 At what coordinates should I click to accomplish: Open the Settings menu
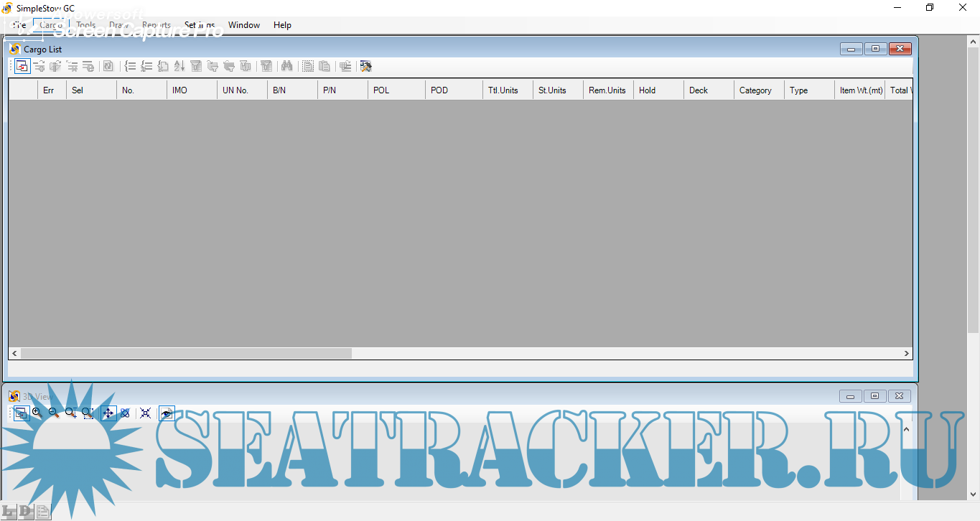tap(200, 25)
